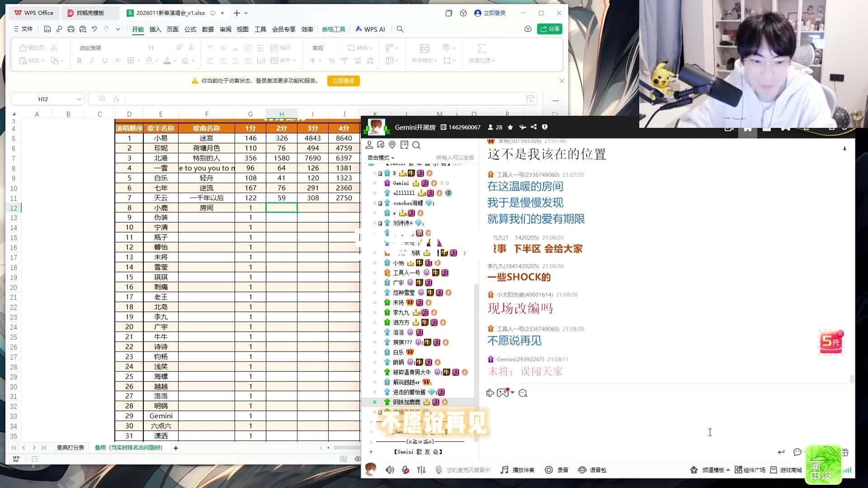Viewport: 868px width, 488px height.
Task: Toggle Underline formatting in the ribbon
Action: (x=104, y=61)
